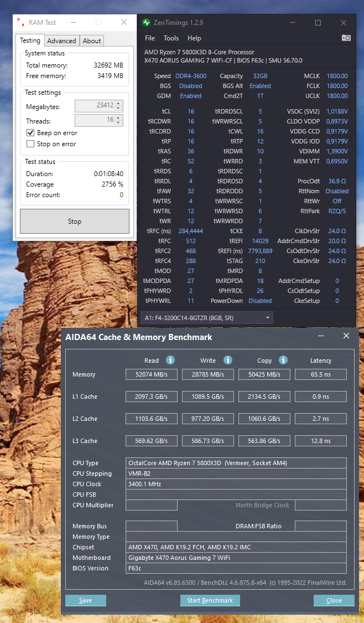This screenshot has width=364, height=623.
Task: Click the ZenTimings app logo icon
Action: 147,23
